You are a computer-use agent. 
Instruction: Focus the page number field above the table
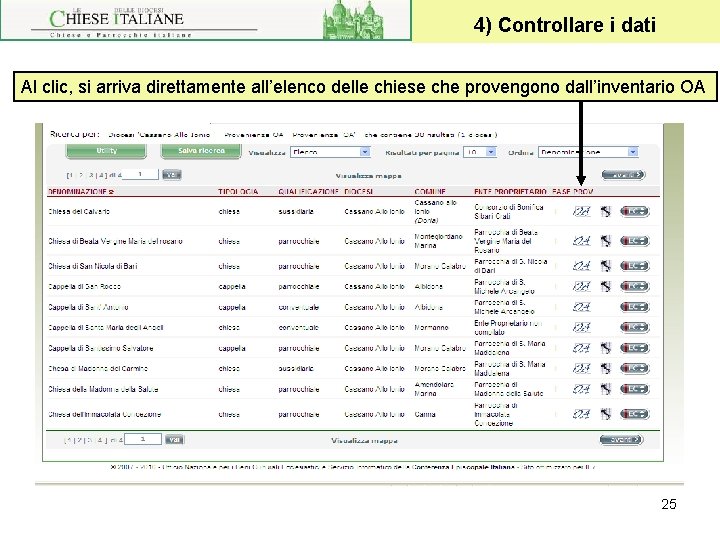coord(141,174)
